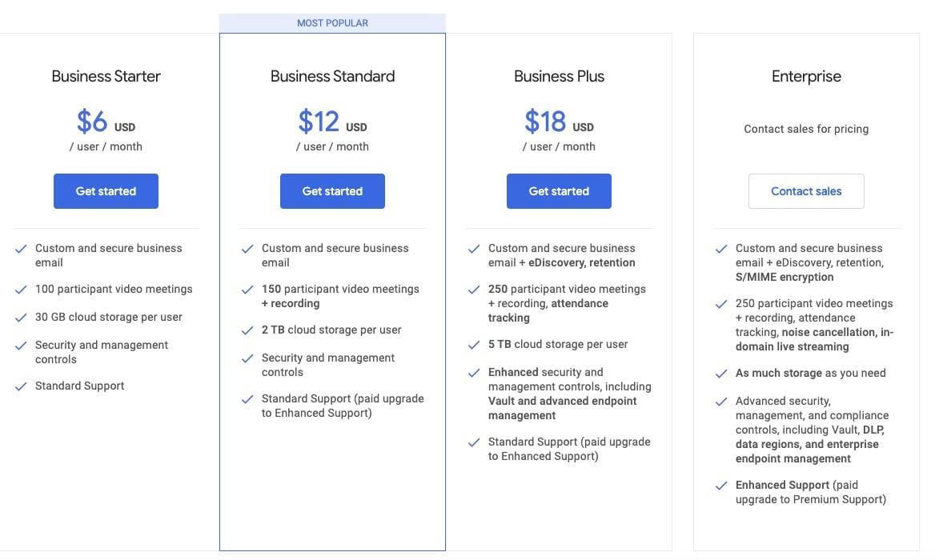Click the $12 USD price text
Image resolution: width=935 pixels, height=560 pixels.
(x=332, y=122)
